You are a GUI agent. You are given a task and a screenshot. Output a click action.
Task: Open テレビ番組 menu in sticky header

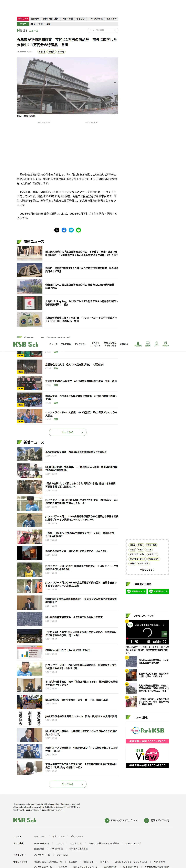pos(66,344)
